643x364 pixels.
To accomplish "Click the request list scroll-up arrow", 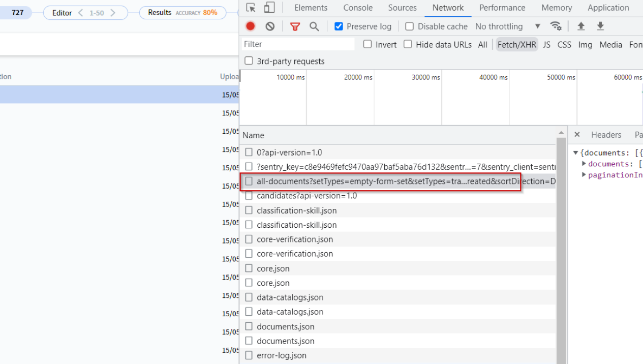I will (x=561, y=133).
